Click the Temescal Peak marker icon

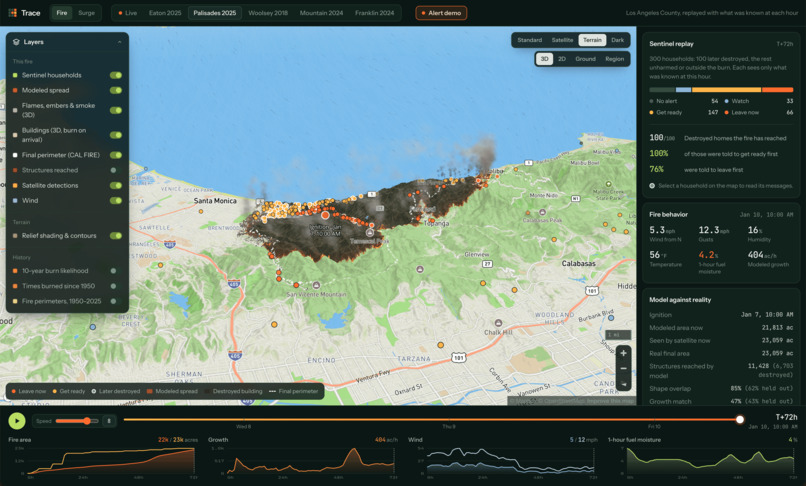coord(369,233)
